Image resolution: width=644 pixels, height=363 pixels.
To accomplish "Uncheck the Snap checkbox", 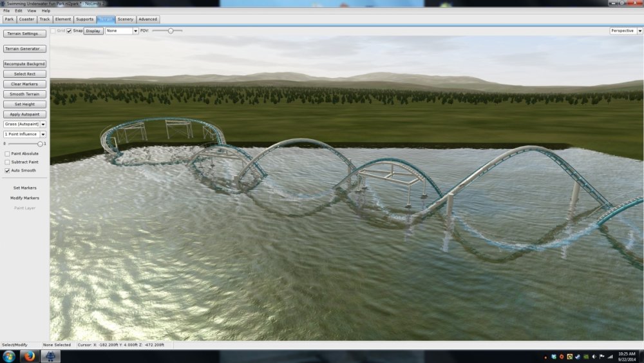I will (x=70, y=31).
